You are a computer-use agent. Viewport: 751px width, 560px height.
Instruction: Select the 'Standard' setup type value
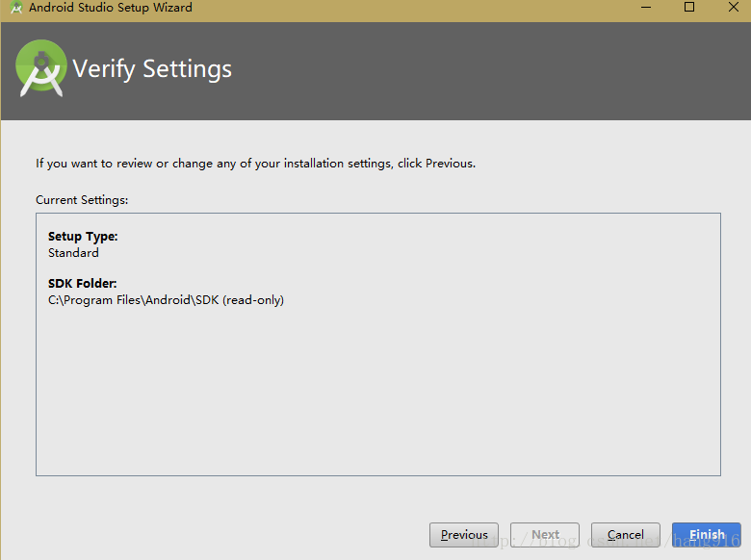pos(73,253)
